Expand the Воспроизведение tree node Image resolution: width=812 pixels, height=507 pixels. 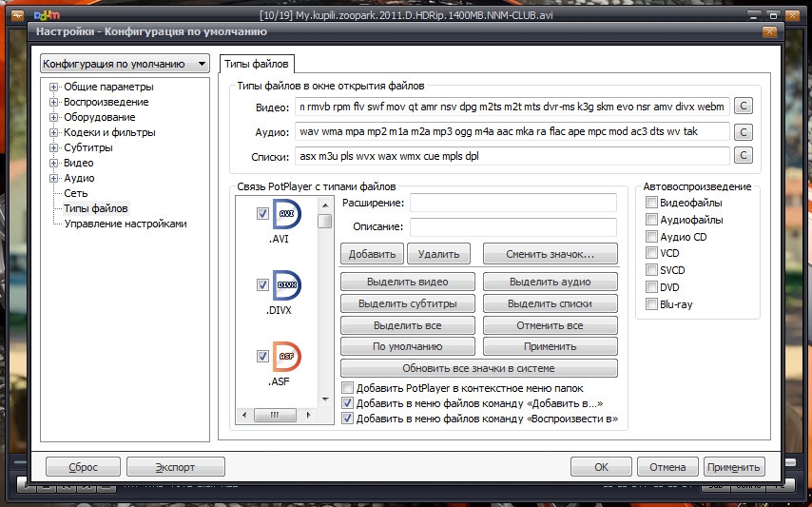(x=55, y=102)
